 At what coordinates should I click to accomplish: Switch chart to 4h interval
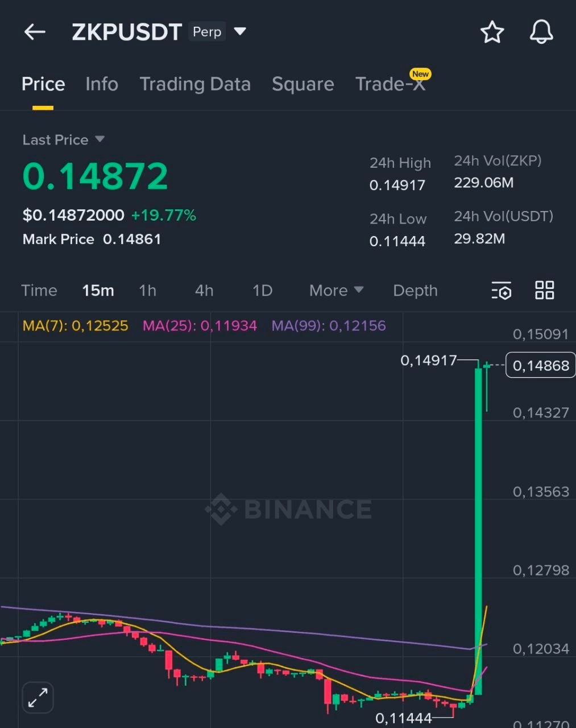(x=204, y=291)
